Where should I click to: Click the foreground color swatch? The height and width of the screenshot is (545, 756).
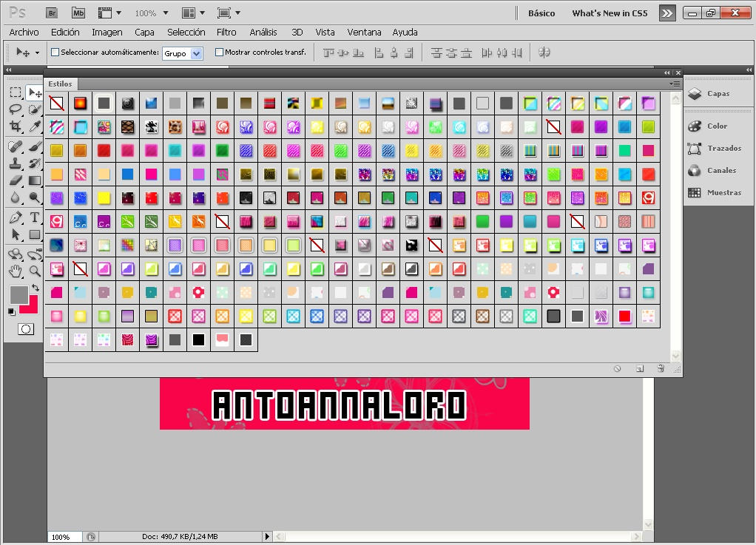[19, 294]
